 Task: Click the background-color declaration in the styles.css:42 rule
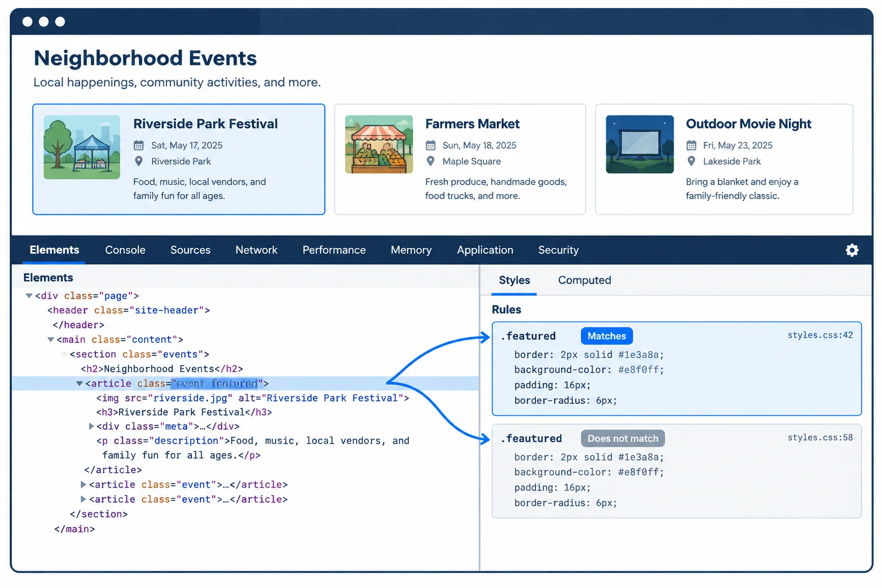point(589,370)
